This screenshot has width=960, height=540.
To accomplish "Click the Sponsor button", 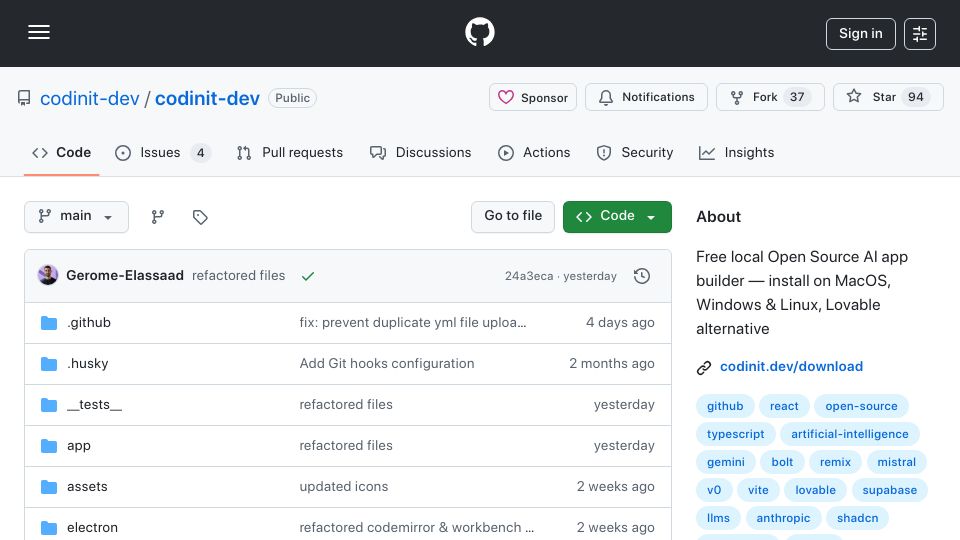I will point(533,97).
